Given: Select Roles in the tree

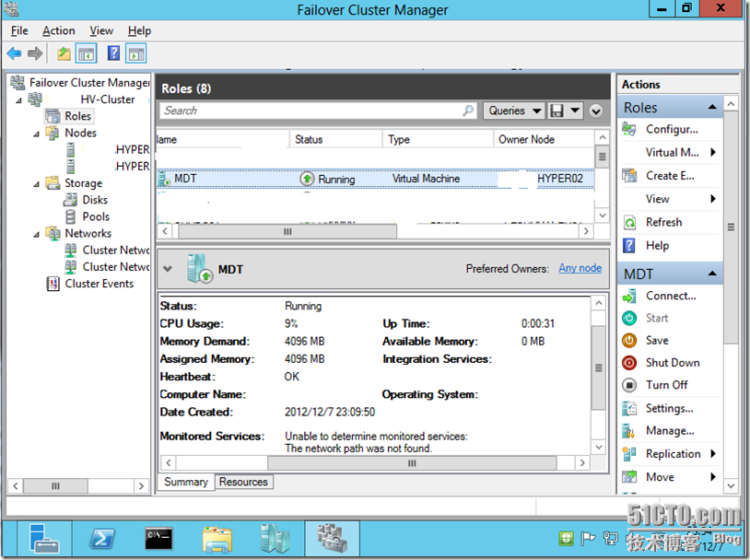Looking at the screenshot, I should [x=77, y=116].
